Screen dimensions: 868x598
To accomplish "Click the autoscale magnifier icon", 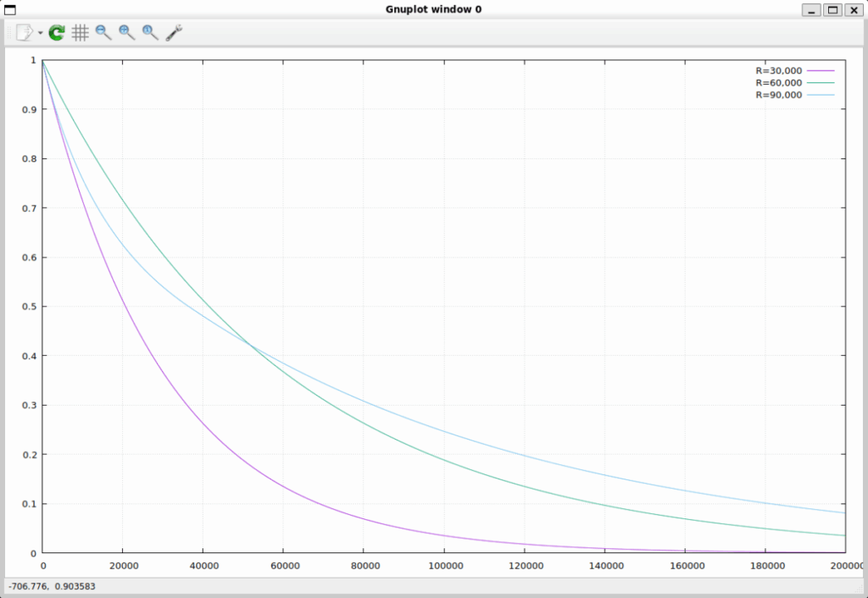I will click(150, 33).
